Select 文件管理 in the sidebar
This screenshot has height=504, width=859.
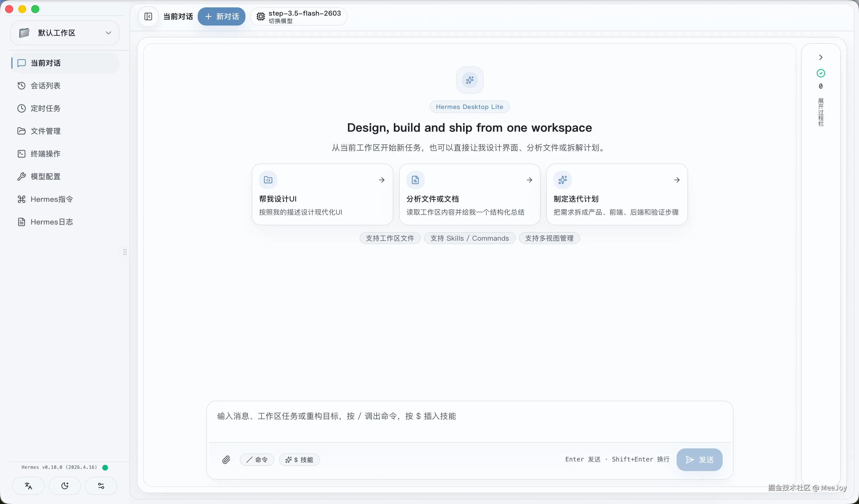[46, 131]
